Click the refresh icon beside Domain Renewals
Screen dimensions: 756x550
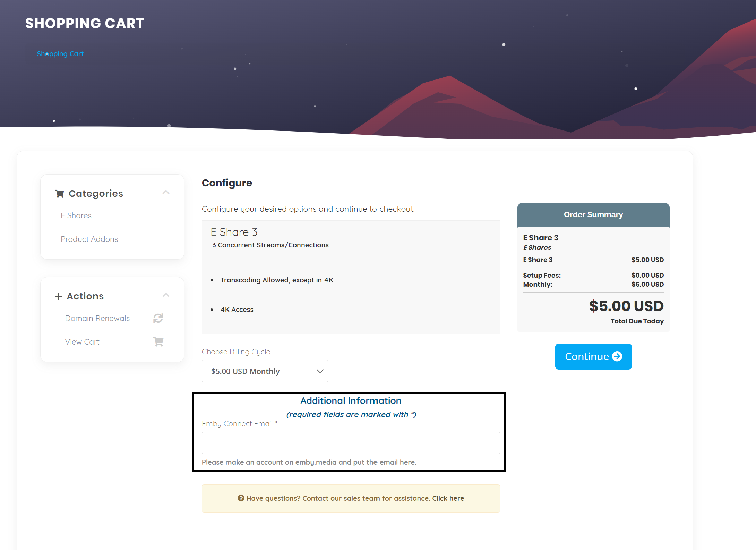tap(158, 318)
